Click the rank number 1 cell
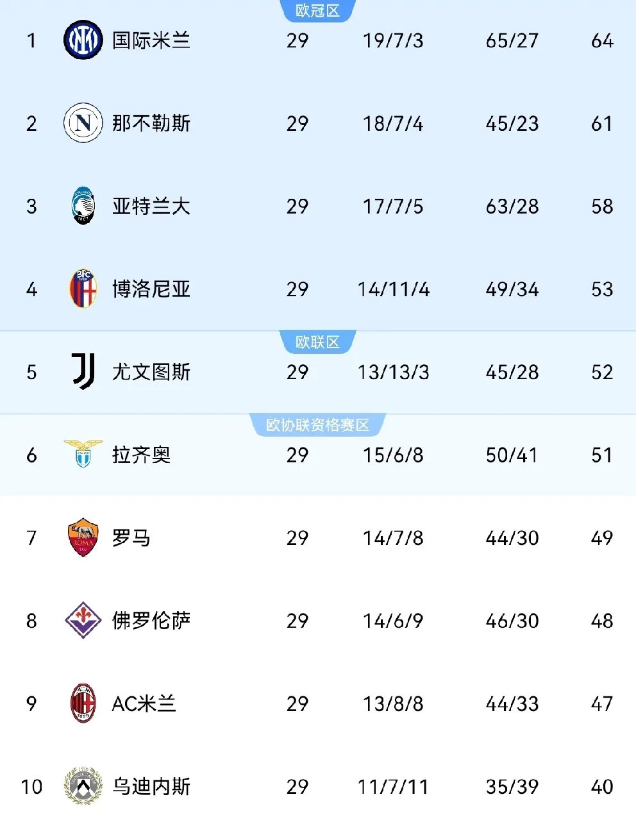This screenshot has width=636, height=840. [32, 39]
